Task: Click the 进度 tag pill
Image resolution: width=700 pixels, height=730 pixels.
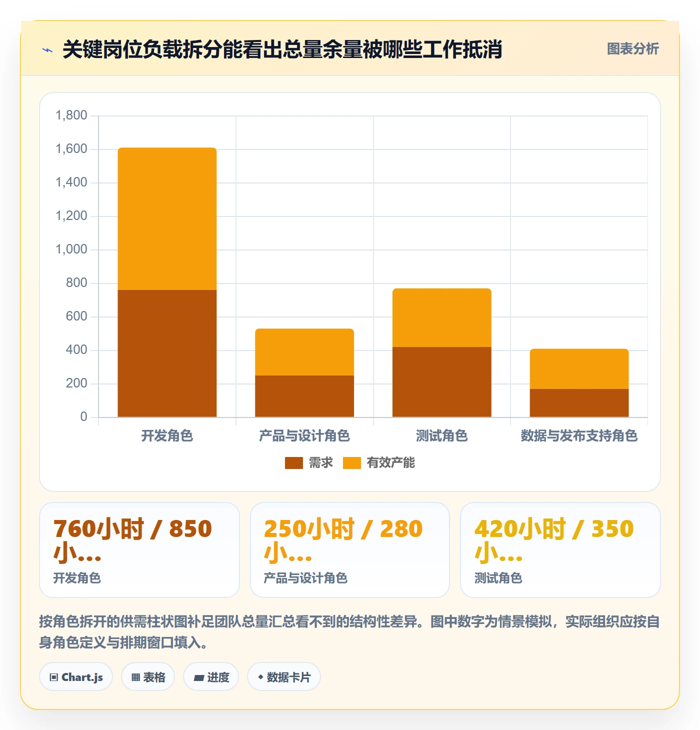Action: [211, 677]
